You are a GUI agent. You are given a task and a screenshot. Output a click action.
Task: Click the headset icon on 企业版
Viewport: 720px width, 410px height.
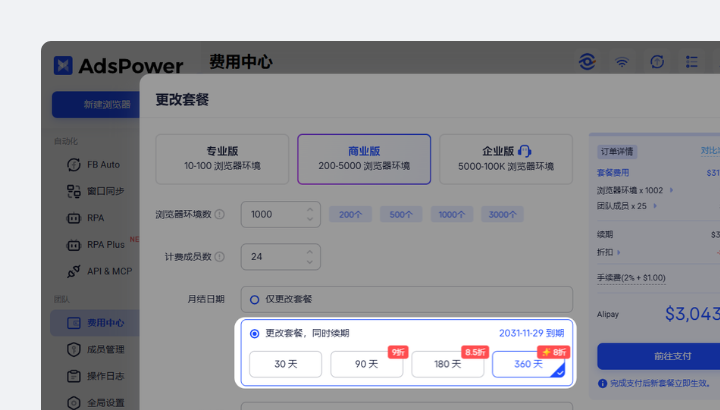coord(524,151)
